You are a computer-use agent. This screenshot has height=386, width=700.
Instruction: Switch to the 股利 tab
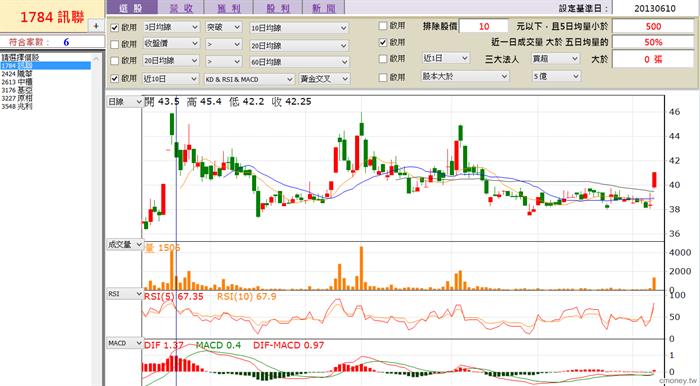278,8
